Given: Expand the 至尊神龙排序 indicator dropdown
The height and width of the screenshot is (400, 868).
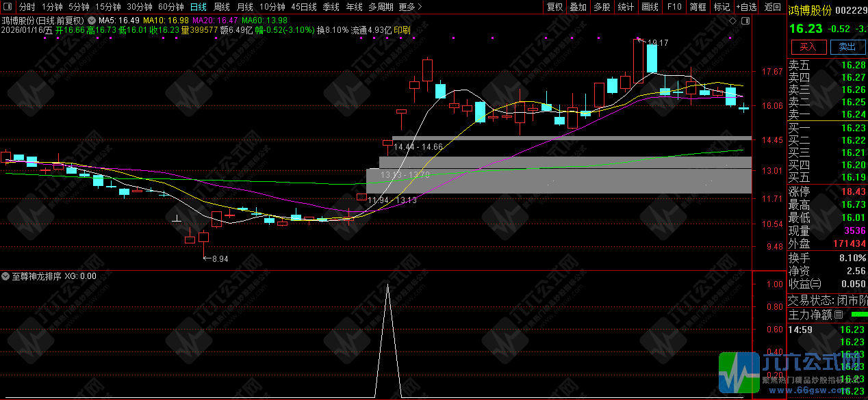Looking at the screenshot, I should (x=5, y=277).
